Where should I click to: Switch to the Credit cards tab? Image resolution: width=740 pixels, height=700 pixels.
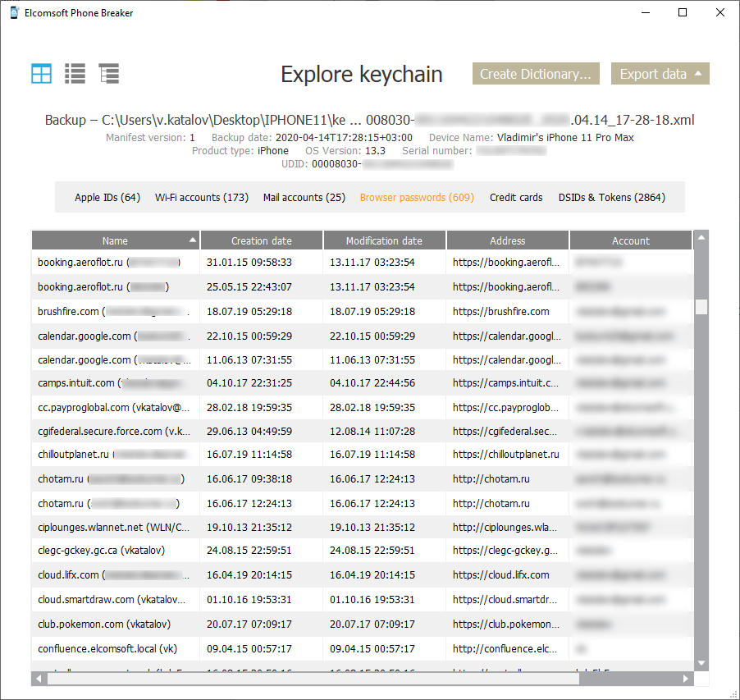click(515, 197)
